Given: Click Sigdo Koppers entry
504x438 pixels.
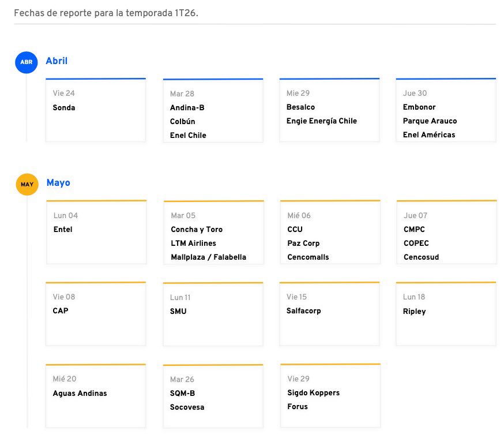Looking at the screenshot, I should click(x=313, y=392).
